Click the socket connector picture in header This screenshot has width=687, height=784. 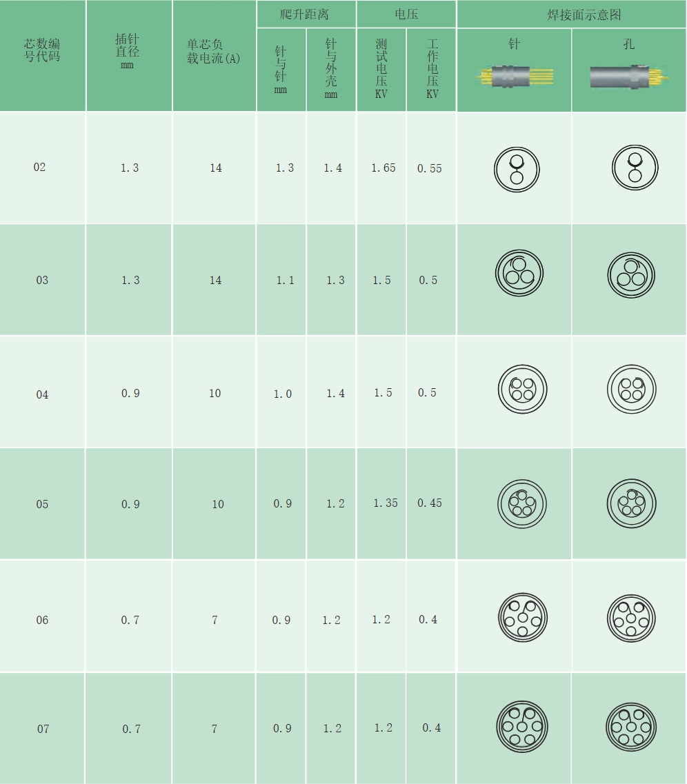(x=628, y=77)
